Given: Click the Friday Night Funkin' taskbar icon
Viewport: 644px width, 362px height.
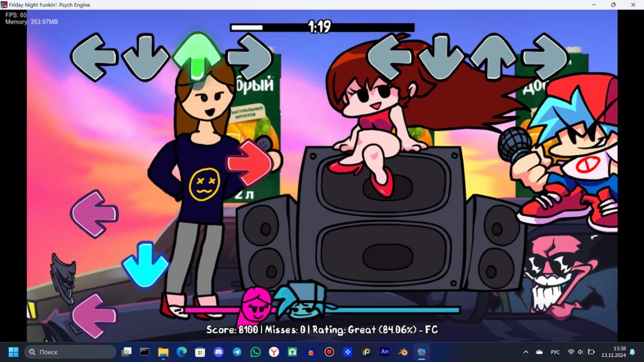Looking at the screenshot, I should pos(421,352).
